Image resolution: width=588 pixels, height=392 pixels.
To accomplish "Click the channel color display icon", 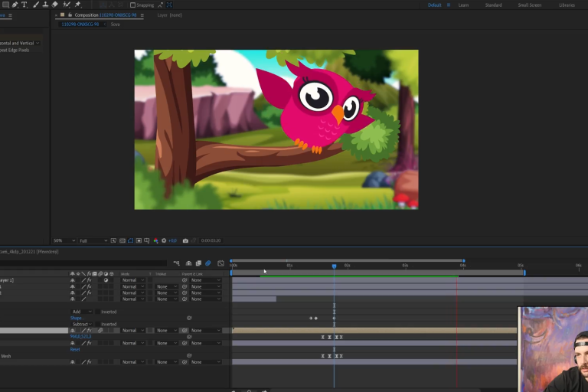I will [155, 240].
